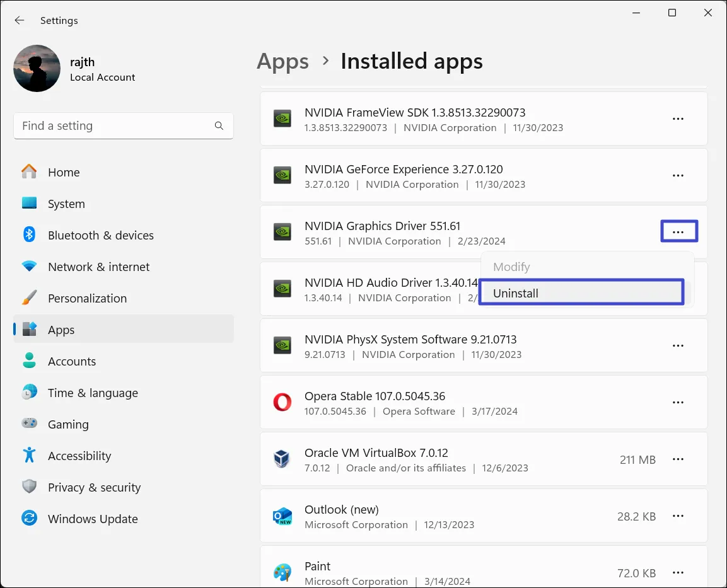Click the search magnifier icon
Screen dimensions: 727x588
pyautogui.click(x=219, y=126)
